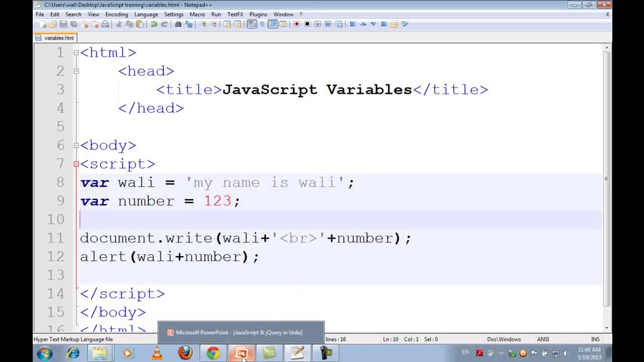Click the Redo toolbar icon
Viewport: 644px width, 362px height.
click(164, 24)
